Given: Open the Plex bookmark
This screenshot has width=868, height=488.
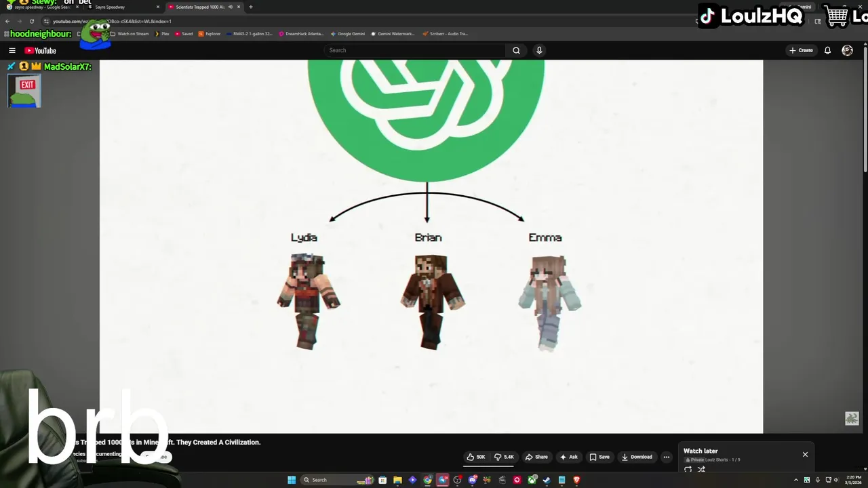Looking at the screenshot, I should tap(162, 34).
